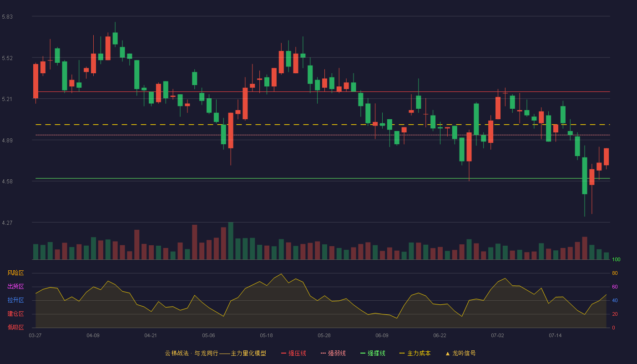The image size is (637, 364).
Task: Click the 4.89 price axis label
Action: (x=7, y=141)
